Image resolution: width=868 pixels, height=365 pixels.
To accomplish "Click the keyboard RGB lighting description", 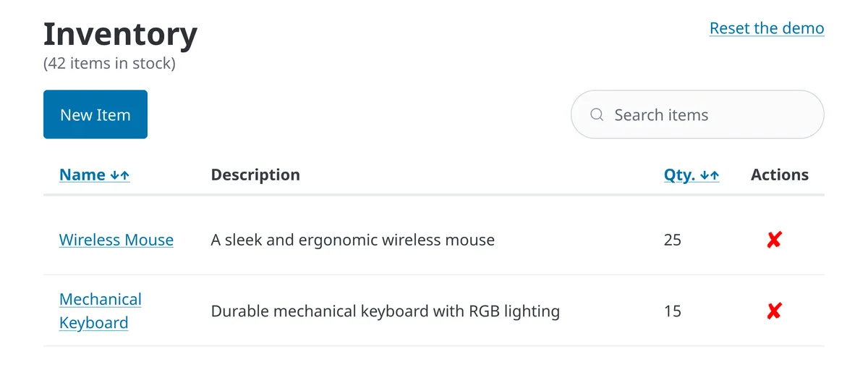I will pos(386,311).
